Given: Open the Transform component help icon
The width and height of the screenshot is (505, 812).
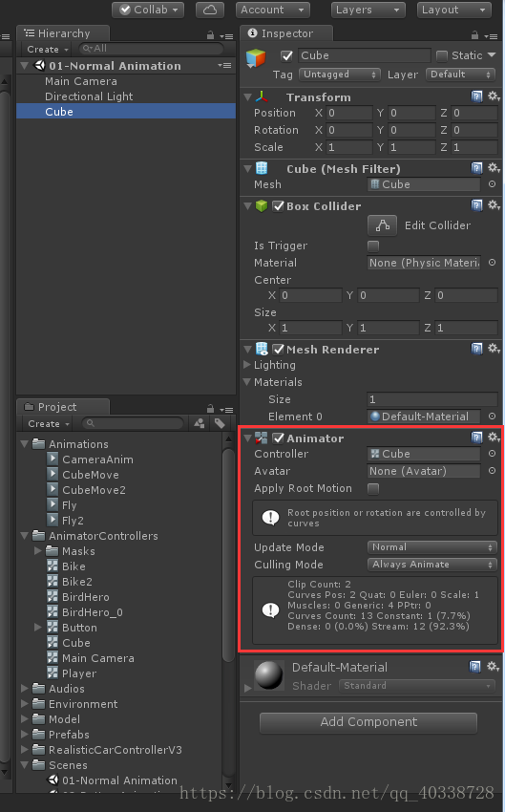Looking at the screenshot, I should tap(476, 96).
